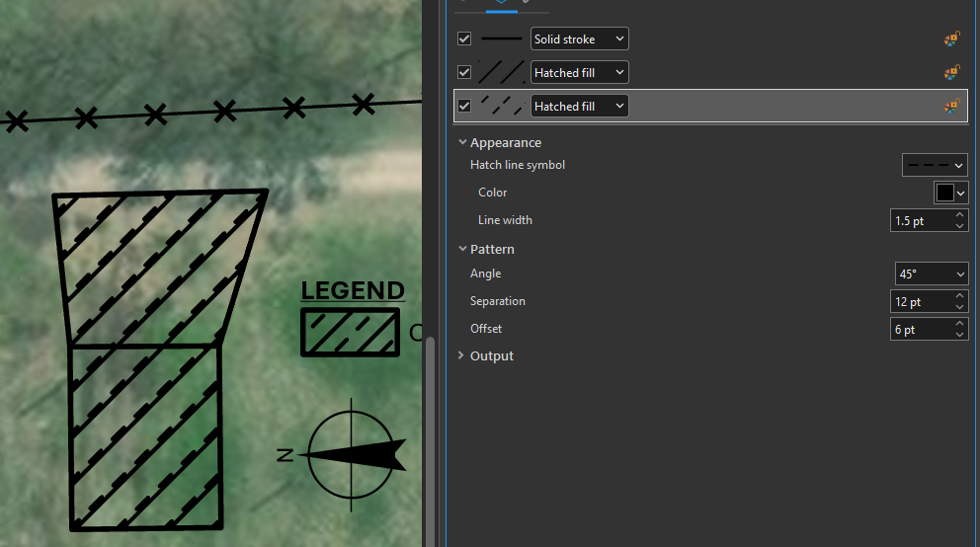Viewport: 980px width, 547px height.
Task: Select the solid hatched fill preview
Action: (x=501, y=72)
